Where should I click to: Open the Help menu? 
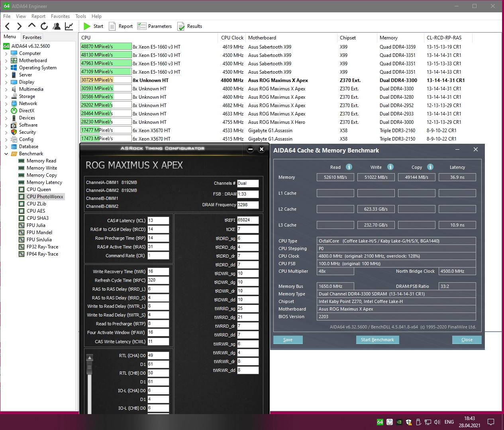tap(96, 16)
